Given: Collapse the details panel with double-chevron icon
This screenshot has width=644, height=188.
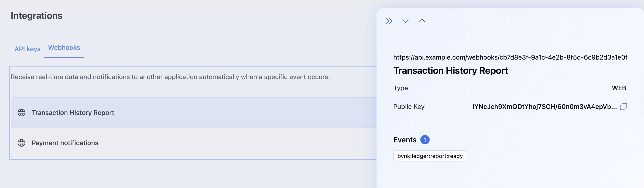Looking at the screenshot, I should click(388, 21).
